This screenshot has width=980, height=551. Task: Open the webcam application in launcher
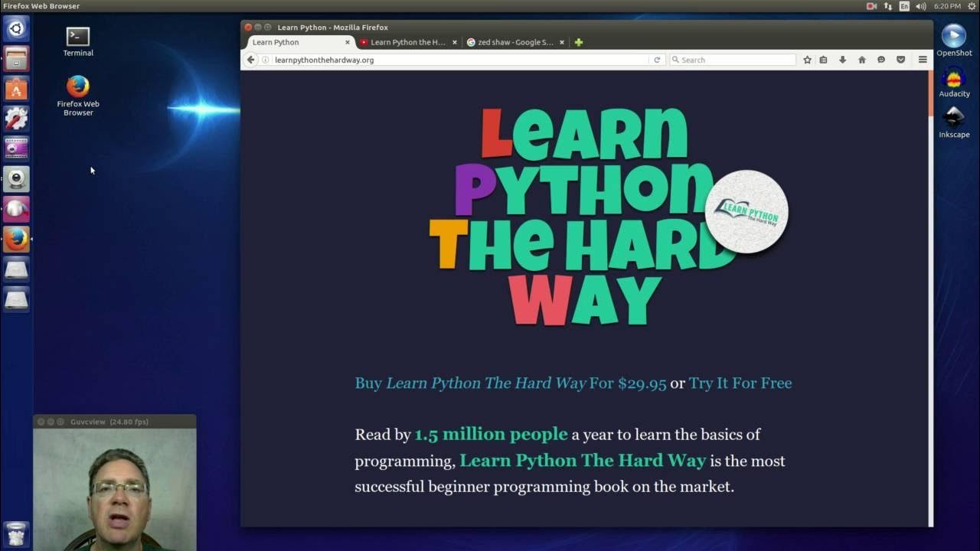pos(16,179)
